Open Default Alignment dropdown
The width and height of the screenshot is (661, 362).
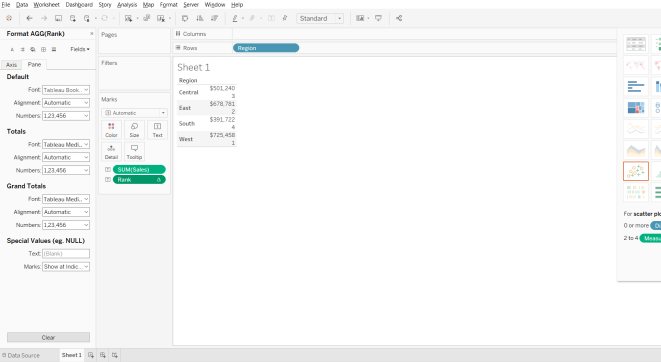66,103
